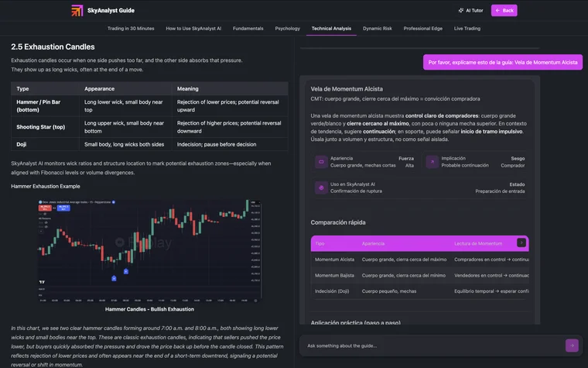This screenshot has height=368, width=588.
Task: Click the Uso en SkyAnalyst AI icon
Action: 320,187
